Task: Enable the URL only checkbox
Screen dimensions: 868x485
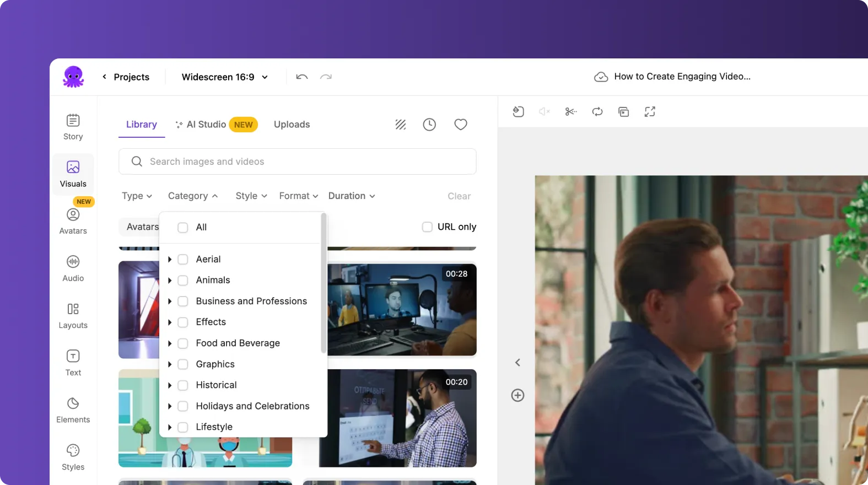Action: click(427, 227)
